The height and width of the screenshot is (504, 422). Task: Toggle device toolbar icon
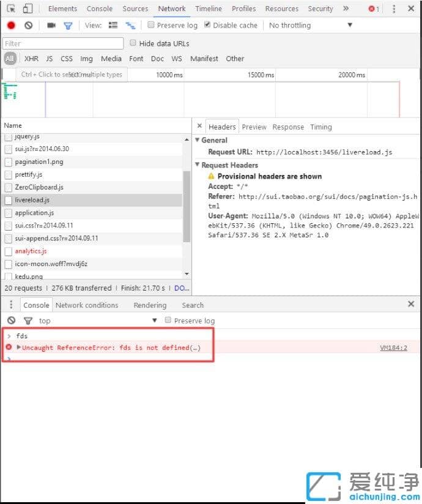click(x=28, y=9)
